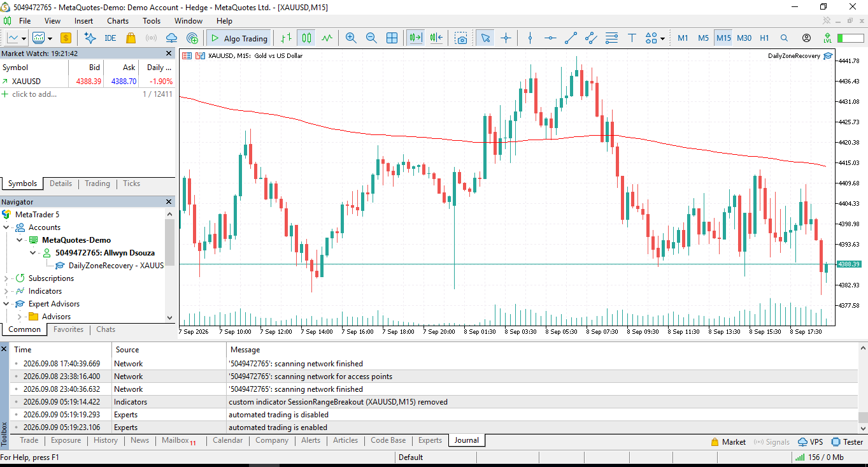Toggle the Algo Trading button
The height and width of the screenshot is (467, 868).
(239, 38)
